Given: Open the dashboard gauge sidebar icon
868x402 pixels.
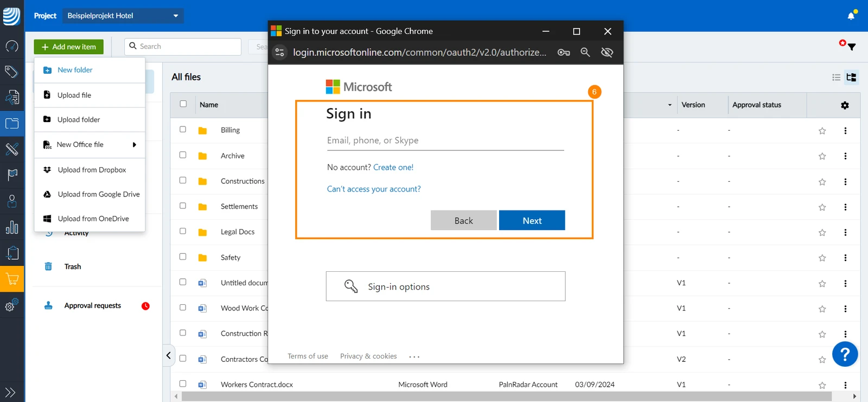Looking at the screenshot, I should tap(12, 46).
